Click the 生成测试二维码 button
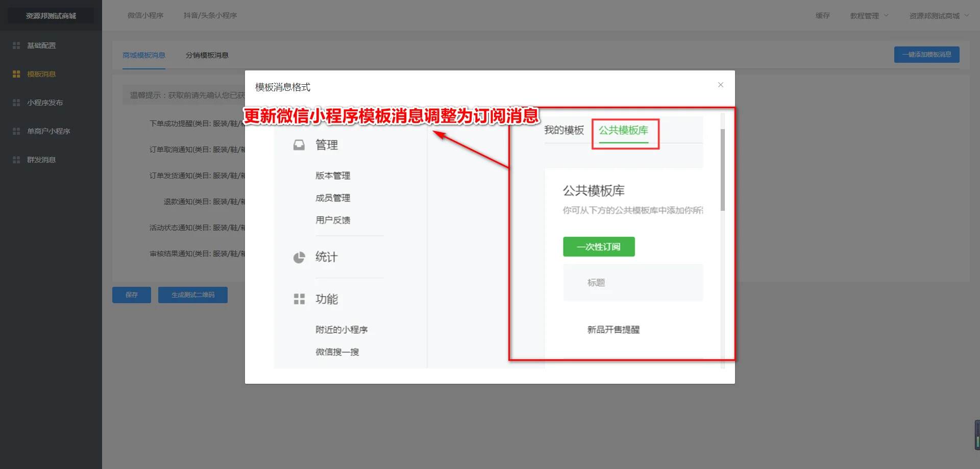980x469 pixels. [x=193, y=295]
